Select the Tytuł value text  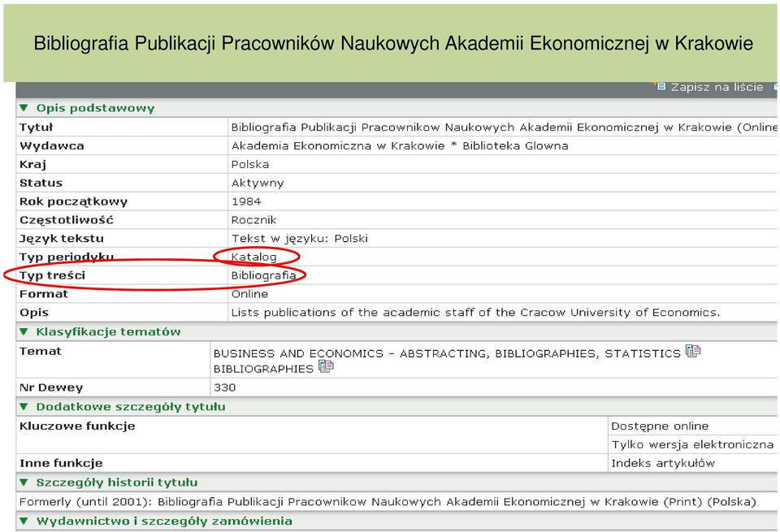coord(504,128)
